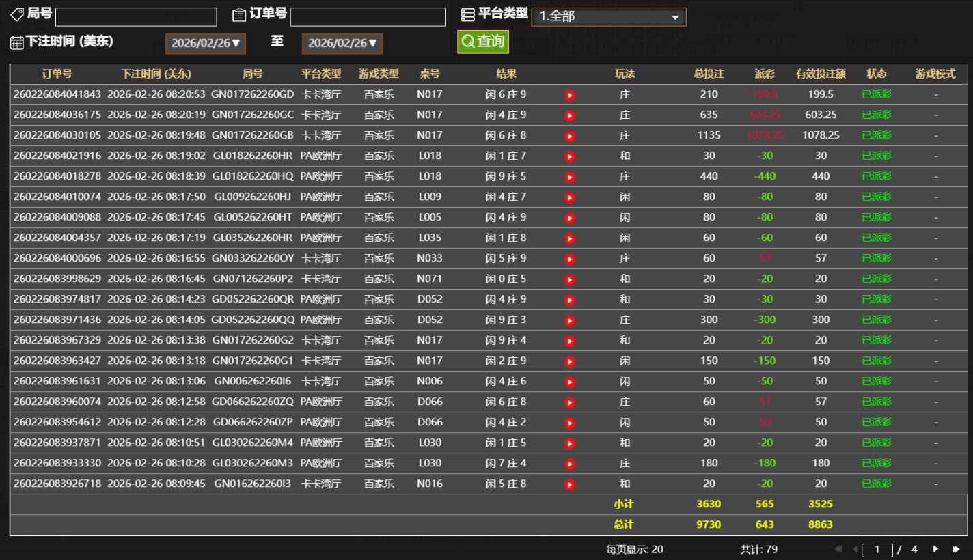Go to the first page
Viewport: 973px width, 560px height.
(x=838, y=549)
